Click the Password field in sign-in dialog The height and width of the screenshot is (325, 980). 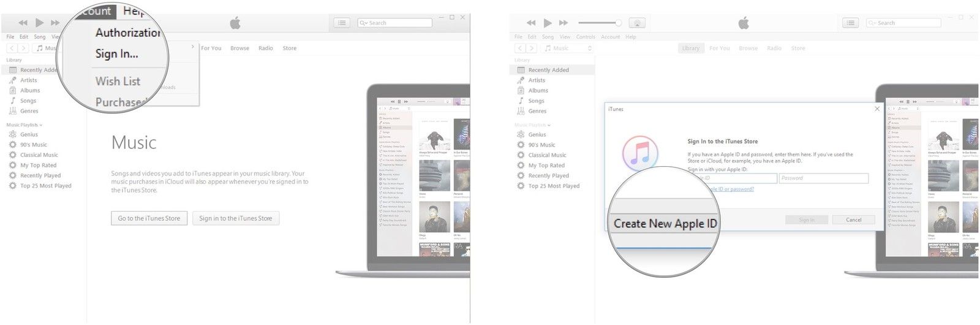point(824,178)
